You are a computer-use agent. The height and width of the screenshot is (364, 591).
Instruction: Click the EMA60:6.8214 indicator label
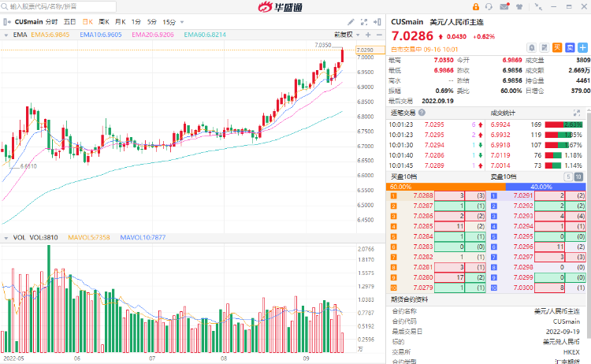point(205,35)
